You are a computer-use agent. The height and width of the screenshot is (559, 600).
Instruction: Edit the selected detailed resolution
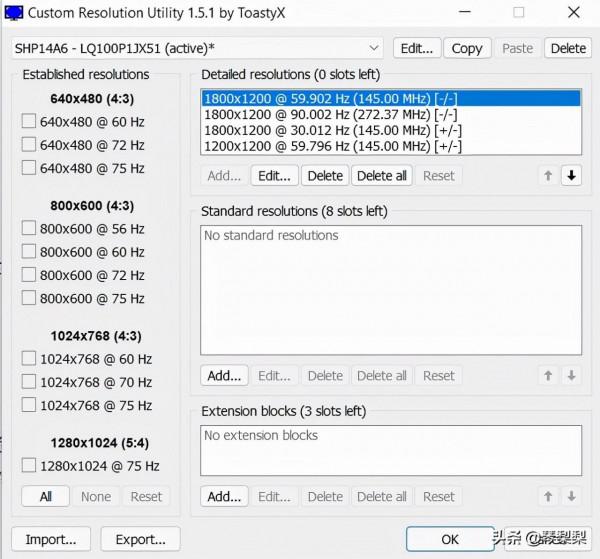coord(274,176)
